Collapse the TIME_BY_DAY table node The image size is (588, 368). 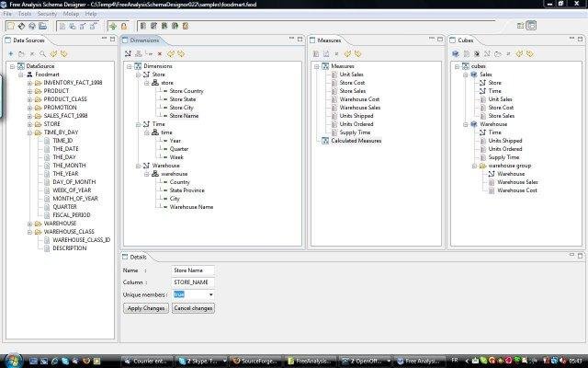29,132
